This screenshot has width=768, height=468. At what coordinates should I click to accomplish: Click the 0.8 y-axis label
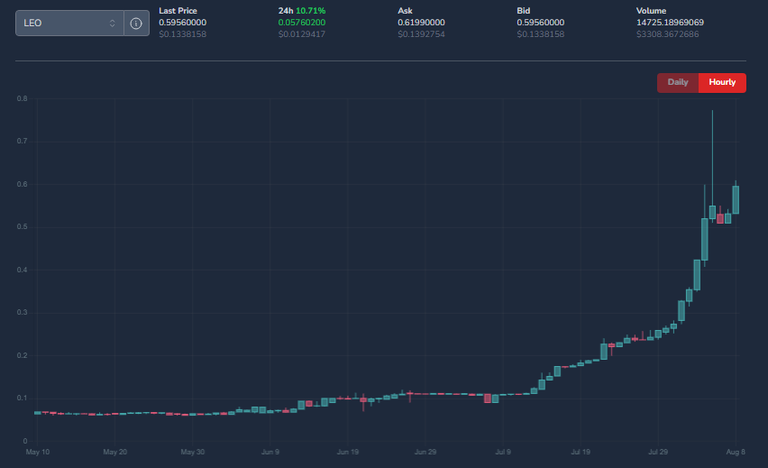[22, 99]
